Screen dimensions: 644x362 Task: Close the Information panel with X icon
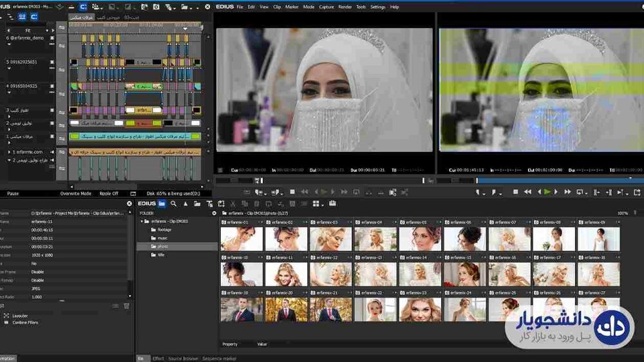(129, 204)
